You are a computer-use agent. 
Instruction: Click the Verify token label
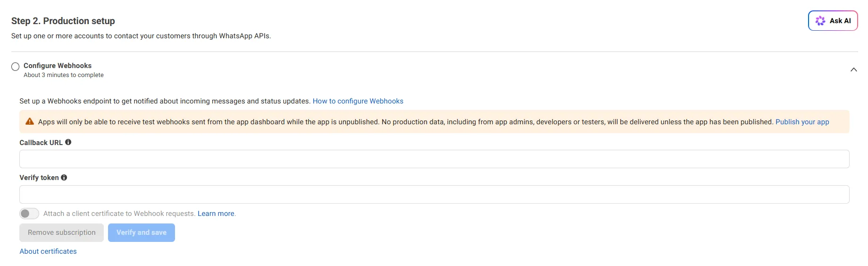39,178
